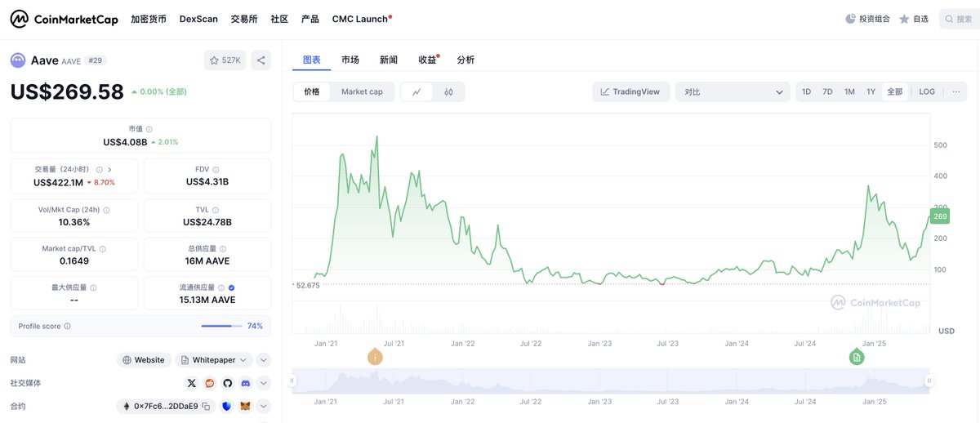
Task: Open the 市场 tab
Action: click(x=350, y=60)
